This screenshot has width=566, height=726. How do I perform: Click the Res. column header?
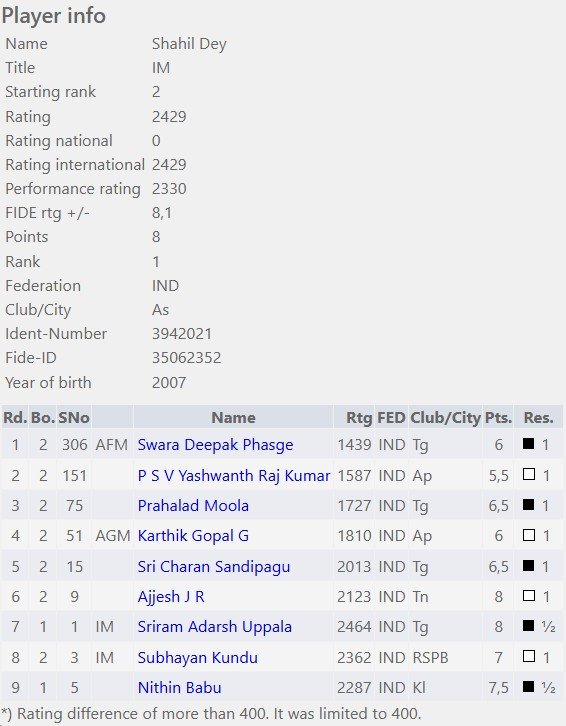click(539, 418)
